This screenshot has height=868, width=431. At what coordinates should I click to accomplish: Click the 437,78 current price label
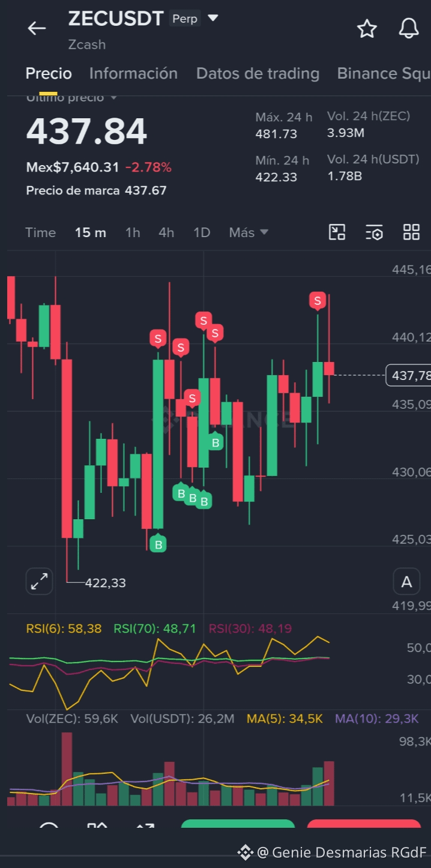coord(408,375)
